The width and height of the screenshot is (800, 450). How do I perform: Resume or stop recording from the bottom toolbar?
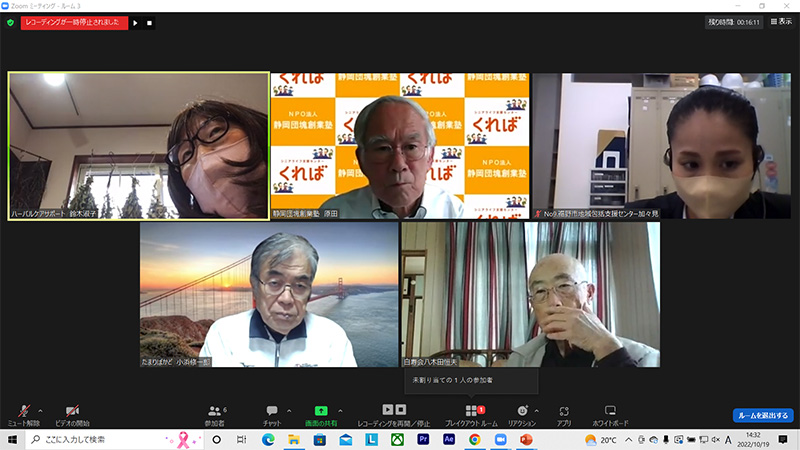[394, 412]
